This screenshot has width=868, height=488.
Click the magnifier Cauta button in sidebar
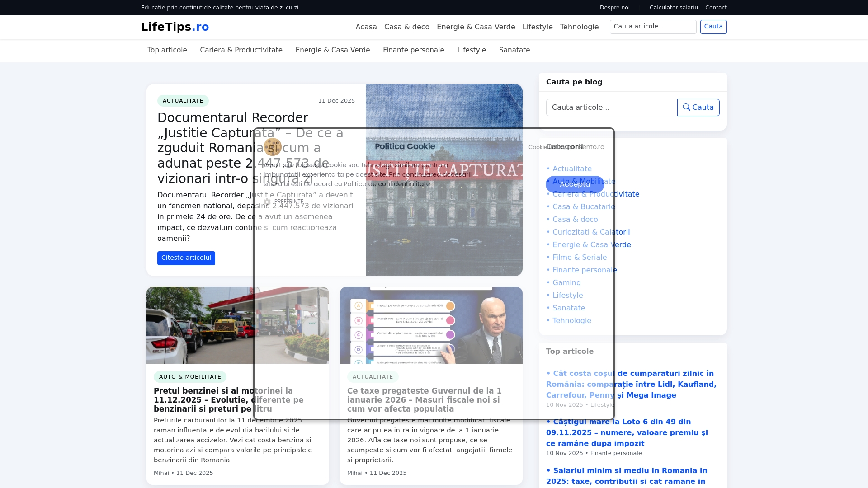698,108
